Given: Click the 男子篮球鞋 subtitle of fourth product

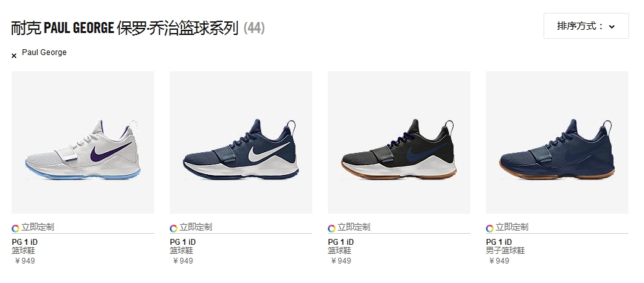Looking at the screenshot, I should pos(505,251).
